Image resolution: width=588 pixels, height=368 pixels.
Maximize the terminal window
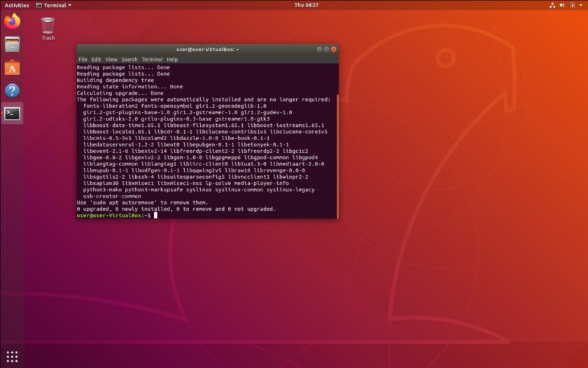pos(326,49)
